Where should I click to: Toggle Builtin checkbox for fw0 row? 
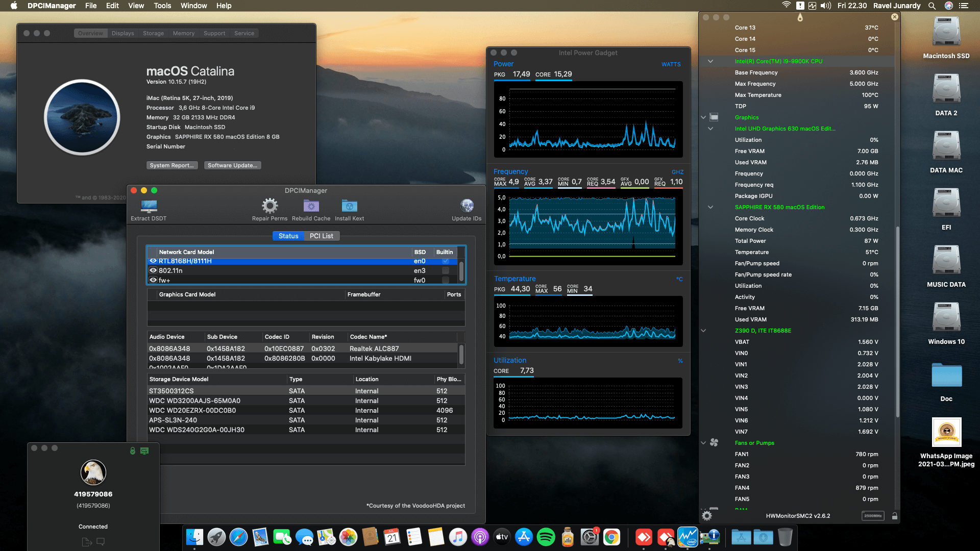(x=446, y=280)
